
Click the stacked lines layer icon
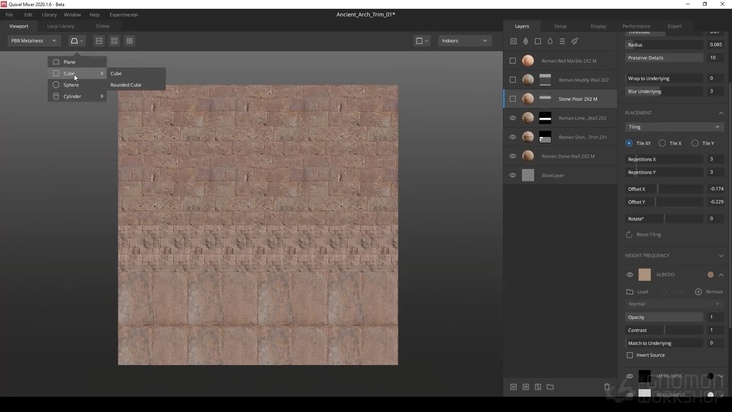point(562,42)
